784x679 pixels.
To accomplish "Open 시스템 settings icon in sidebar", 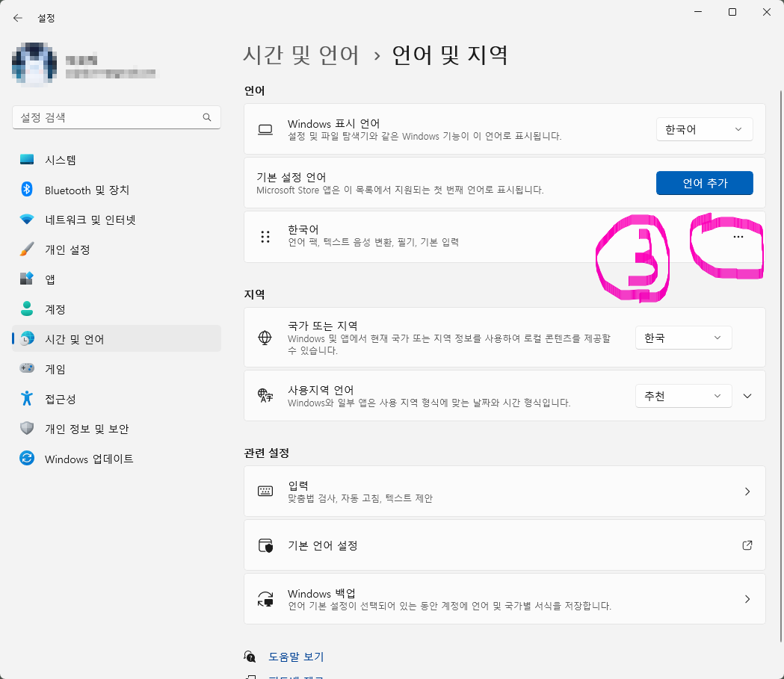I will pos(26,160).
